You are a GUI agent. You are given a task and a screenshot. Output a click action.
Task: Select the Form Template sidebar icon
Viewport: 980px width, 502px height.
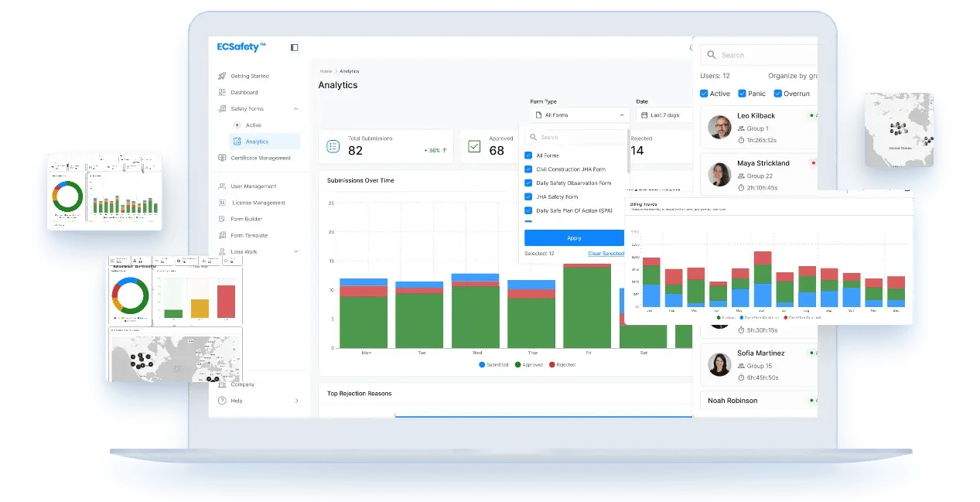(221, 235)
